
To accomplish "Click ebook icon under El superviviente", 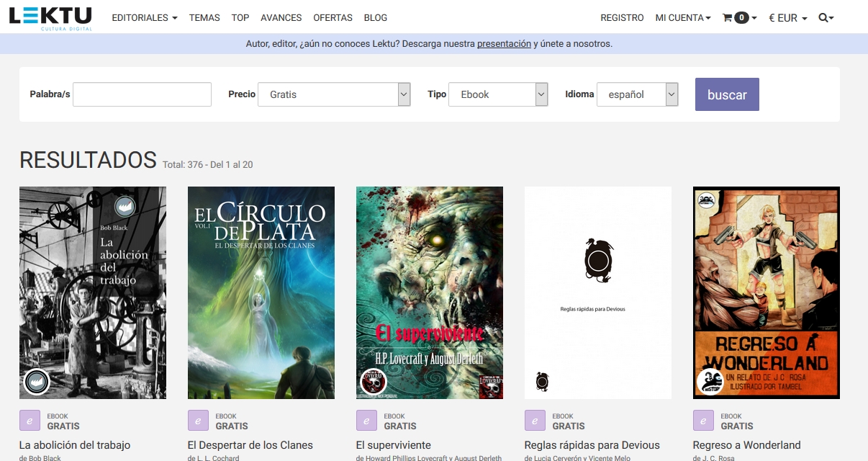I will (x=367, y=421).
